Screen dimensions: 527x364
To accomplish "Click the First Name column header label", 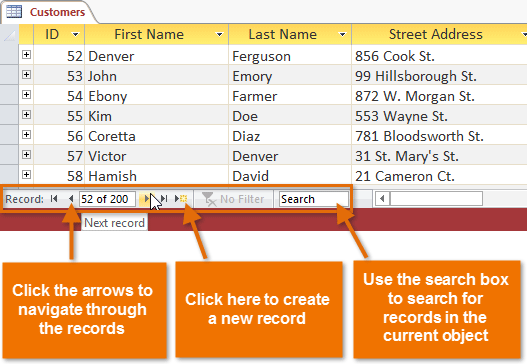I will click(149, 34).
